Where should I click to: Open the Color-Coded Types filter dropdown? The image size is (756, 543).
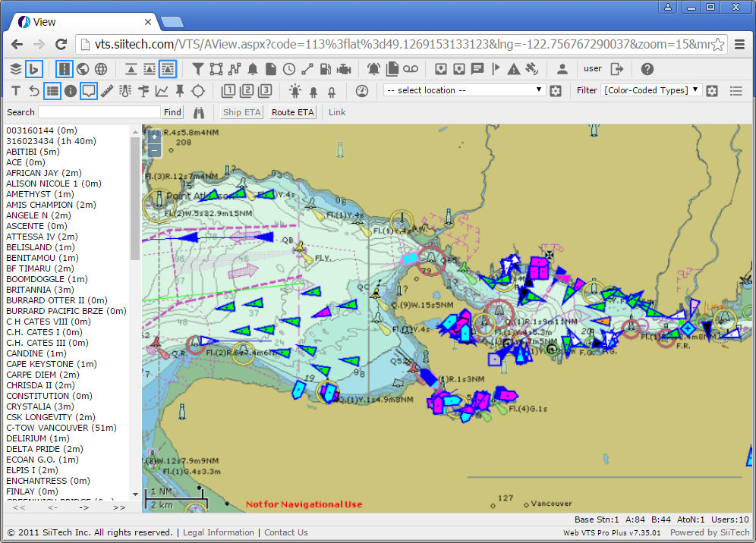(x=651, y=90)
